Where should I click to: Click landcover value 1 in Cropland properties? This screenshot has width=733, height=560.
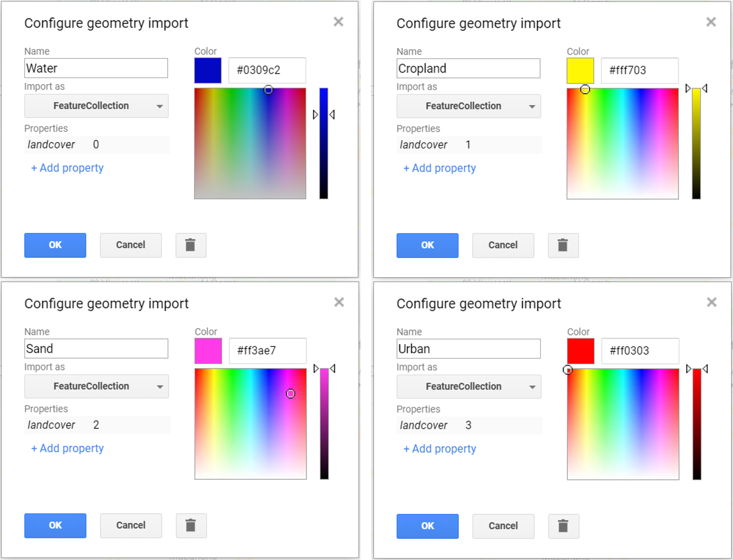coord(468,145)
